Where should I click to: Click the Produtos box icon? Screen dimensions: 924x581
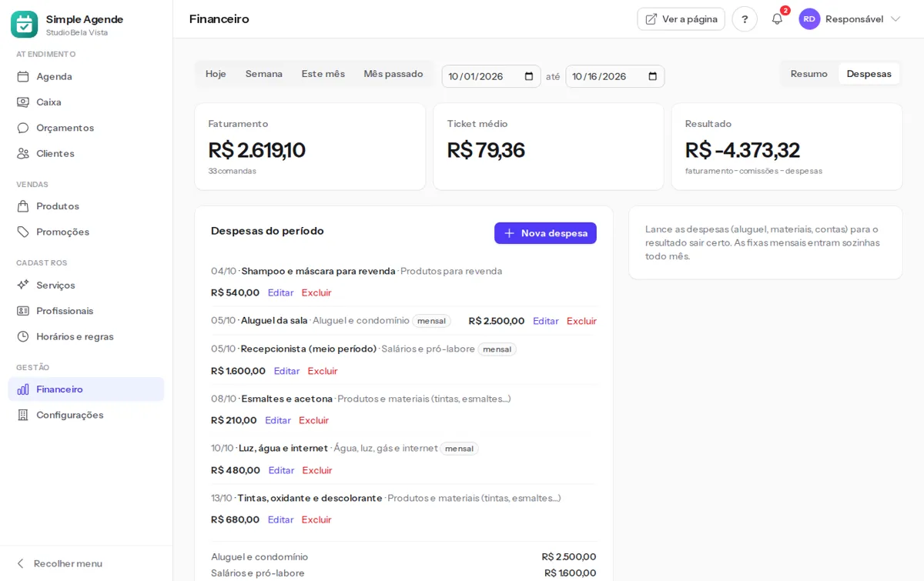[x=23, y=206]
